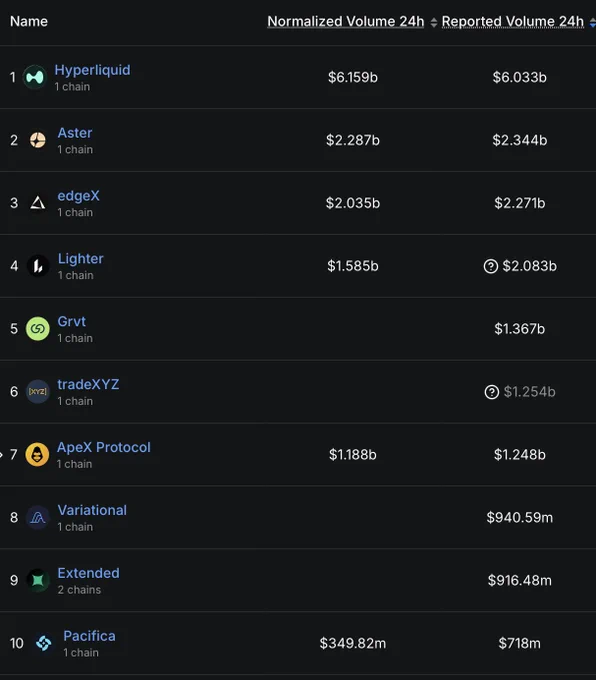Click the Extended logo icon
This screenshot has width=596, height=680.
(38, 580)
